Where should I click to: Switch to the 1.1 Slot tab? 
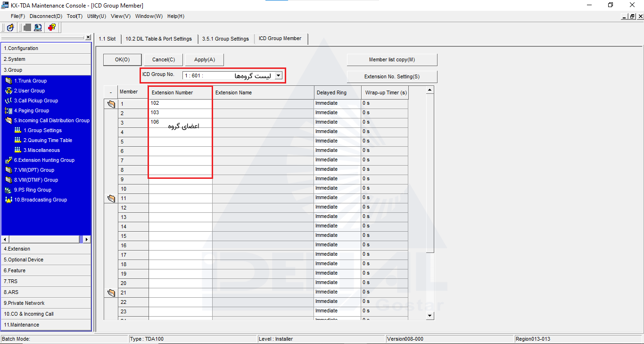coord(107,39)
